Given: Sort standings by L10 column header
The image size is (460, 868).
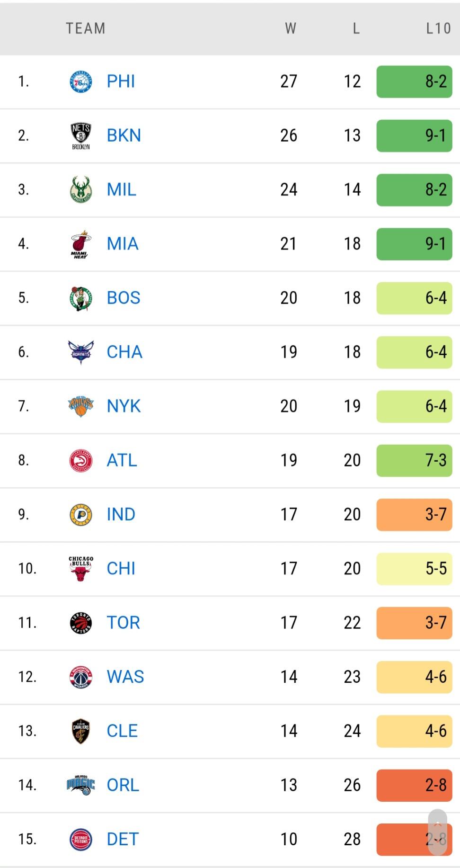Looking at the screenshot, I should click(438, 28).
